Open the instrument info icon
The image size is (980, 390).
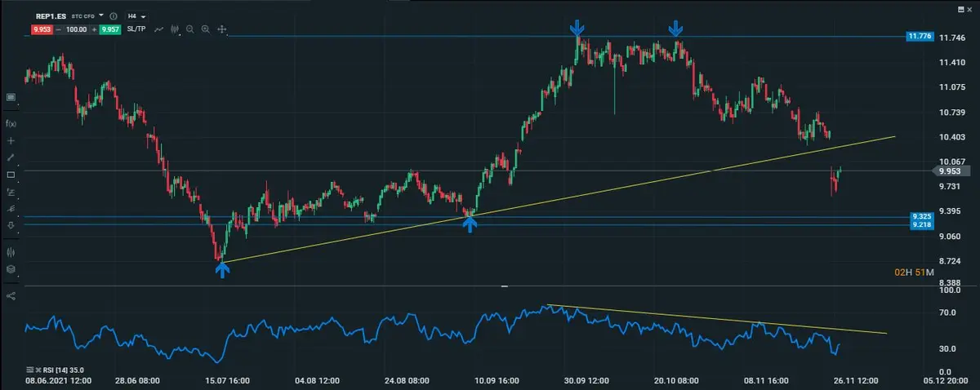point(113,16)
